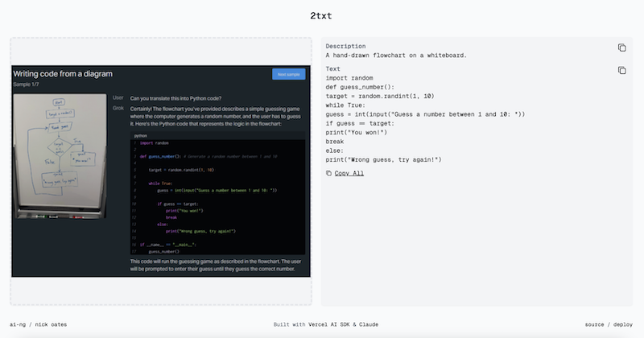Click the Text label above the extracted code

pos(333,69)
